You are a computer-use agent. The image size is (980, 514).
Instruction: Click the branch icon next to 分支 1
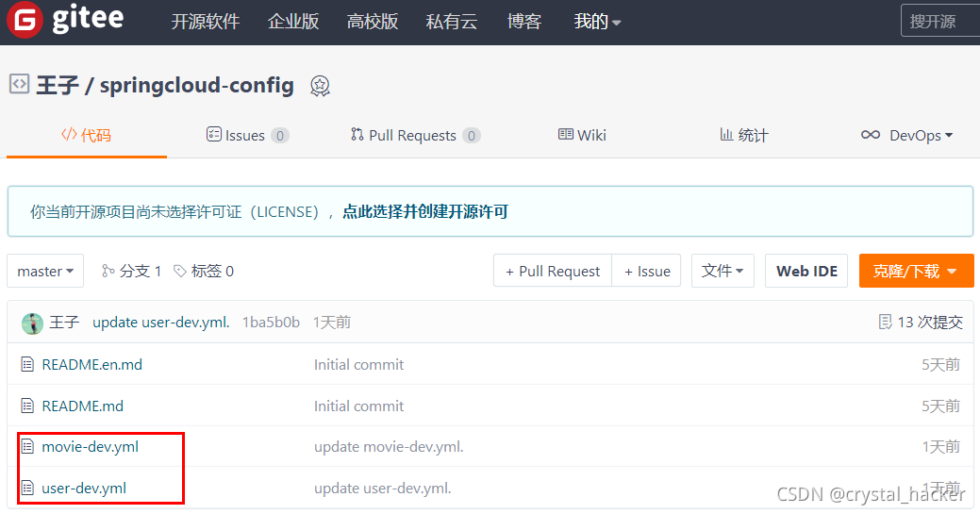[x=108, y=271]
